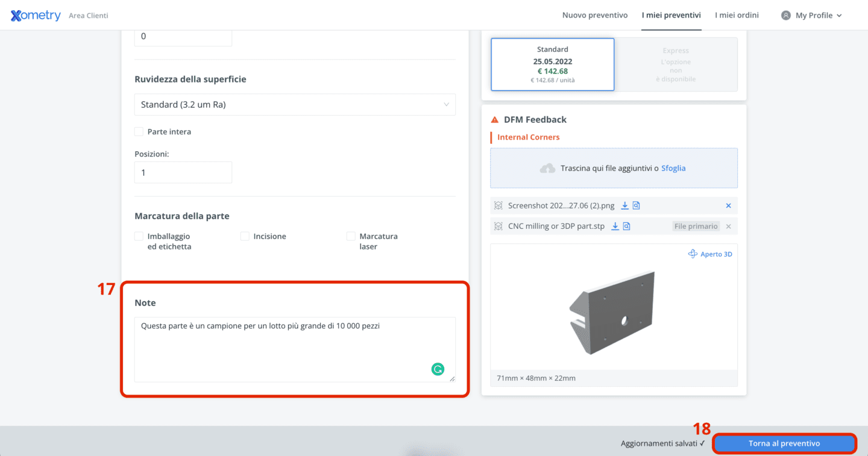Click the 3D part preview thumbnail
This screenshot has height=456, width=868.
click(614, 312)
